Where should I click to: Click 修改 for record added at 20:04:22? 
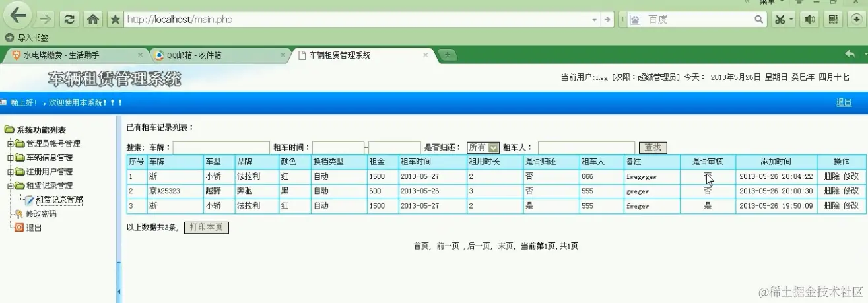pyautogui.click(x=851, y=176)
